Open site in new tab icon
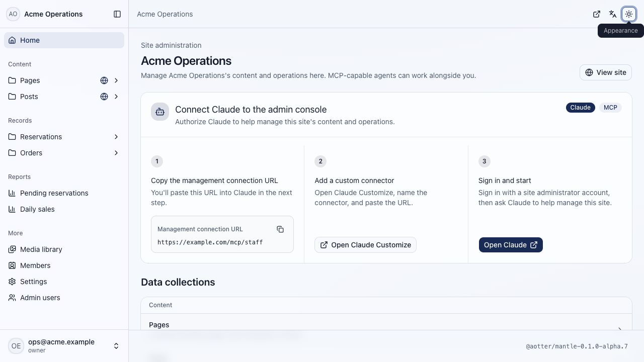This screenshot has height=362, width=644. point(597,14)
